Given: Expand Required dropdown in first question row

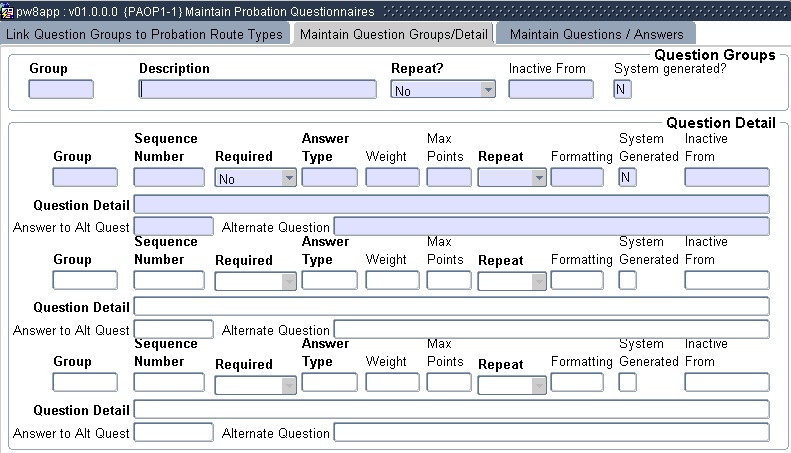Looking at the screenshot, I should pos(288,179).
